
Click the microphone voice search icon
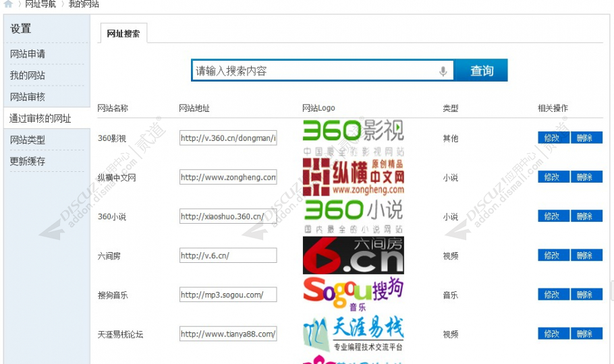click(443, 71)
